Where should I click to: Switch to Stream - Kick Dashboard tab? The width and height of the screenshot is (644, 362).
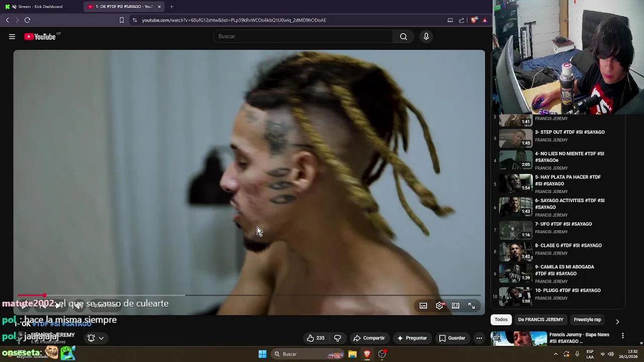pyautogui.click(x=40, y=7)
